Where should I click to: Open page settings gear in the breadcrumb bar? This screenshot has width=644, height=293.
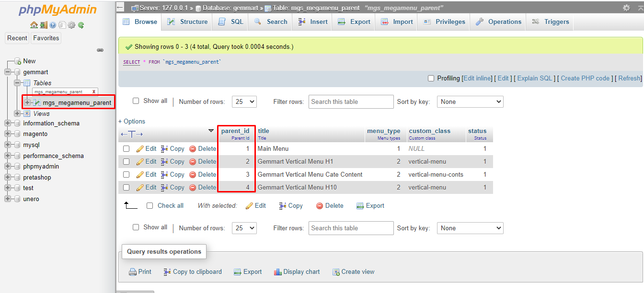626,8
